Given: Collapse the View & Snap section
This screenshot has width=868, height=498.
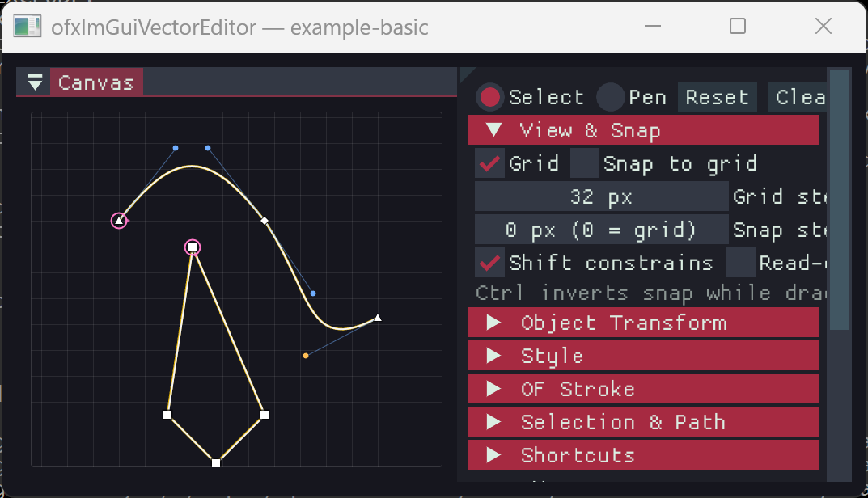Looking at the screenshot, I should tap(643, 131).
